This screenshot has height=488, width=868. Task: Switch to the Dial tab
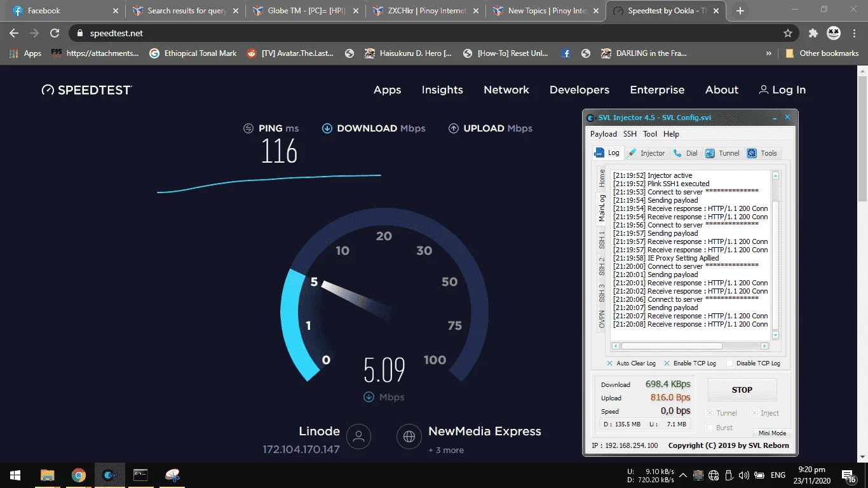(x=686, y=153)
